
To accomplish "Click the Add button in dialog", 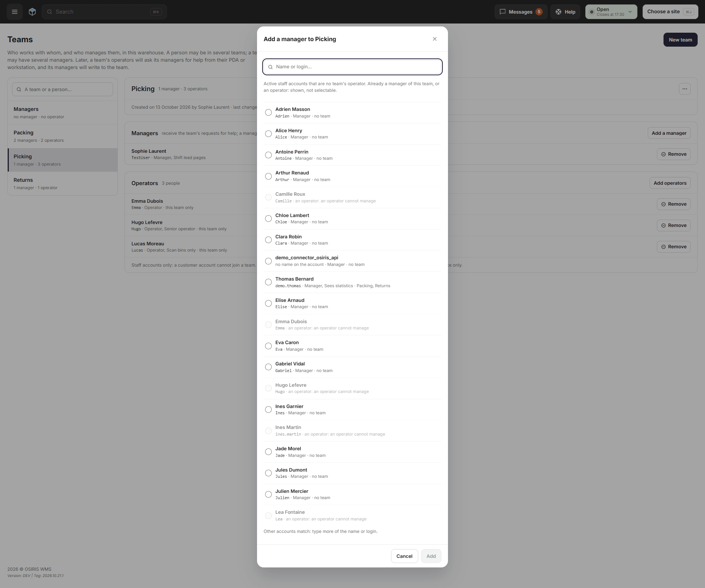I will coord(431,556).
